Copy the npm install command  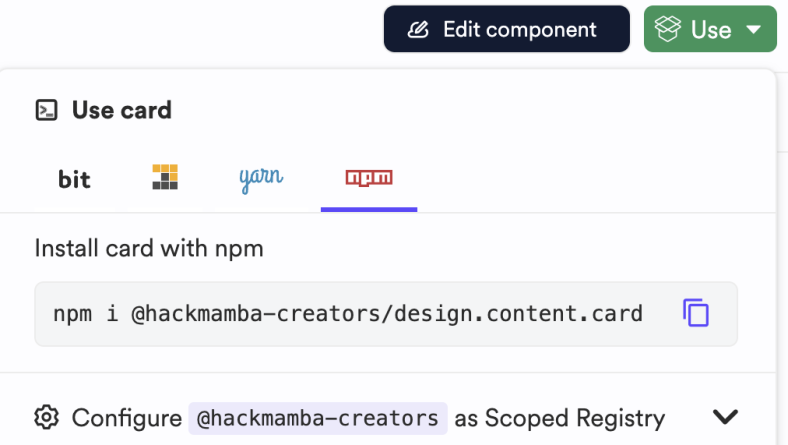click(x=696, y=313)
